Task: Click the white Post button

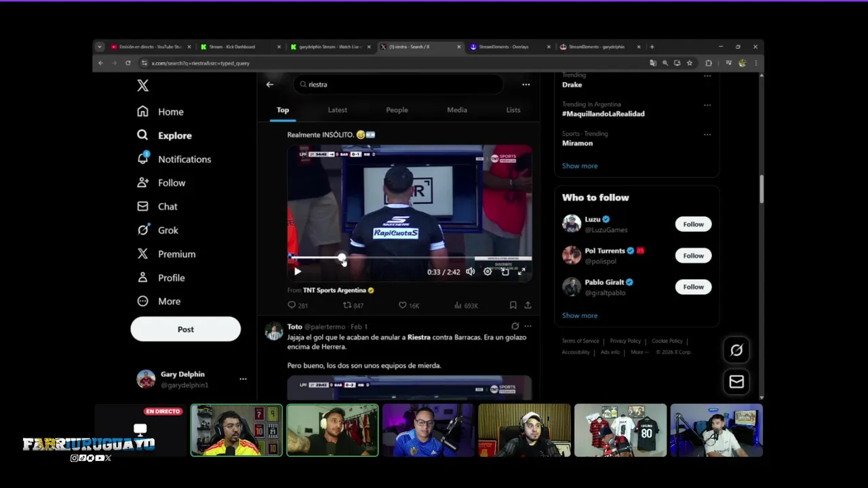Action: tap(185, 329)
